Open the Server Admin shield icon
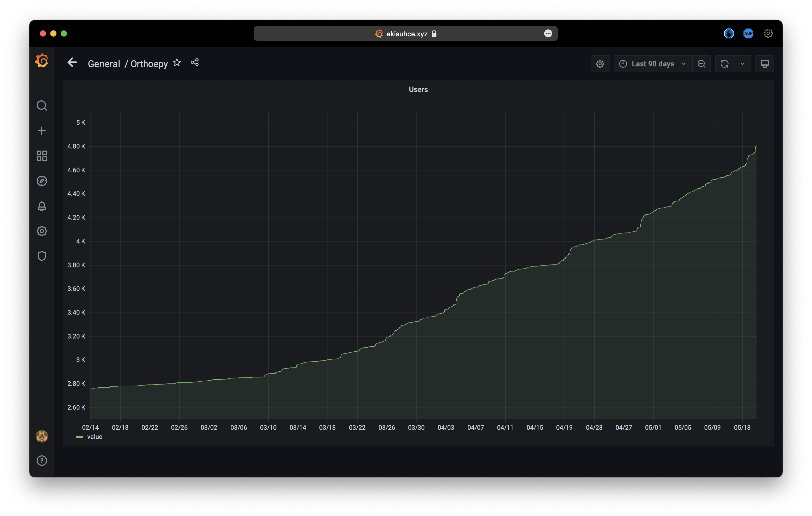The image size is (812, 516). 42,256
